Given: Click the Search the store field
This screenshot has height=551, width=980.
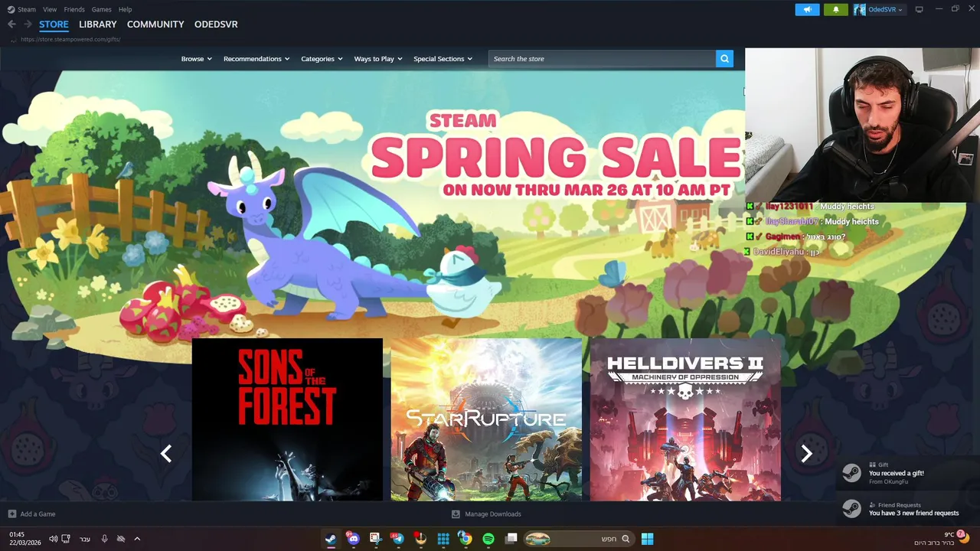Looking at the screenshot, I should click(x=602, y=59).
